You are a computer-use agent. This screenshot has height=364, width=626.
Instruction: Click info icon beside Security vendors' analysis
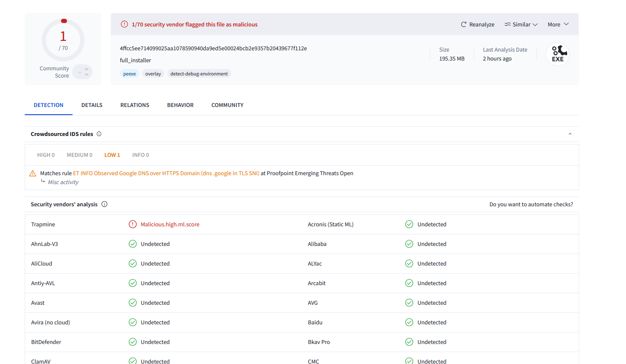(105, 205)
